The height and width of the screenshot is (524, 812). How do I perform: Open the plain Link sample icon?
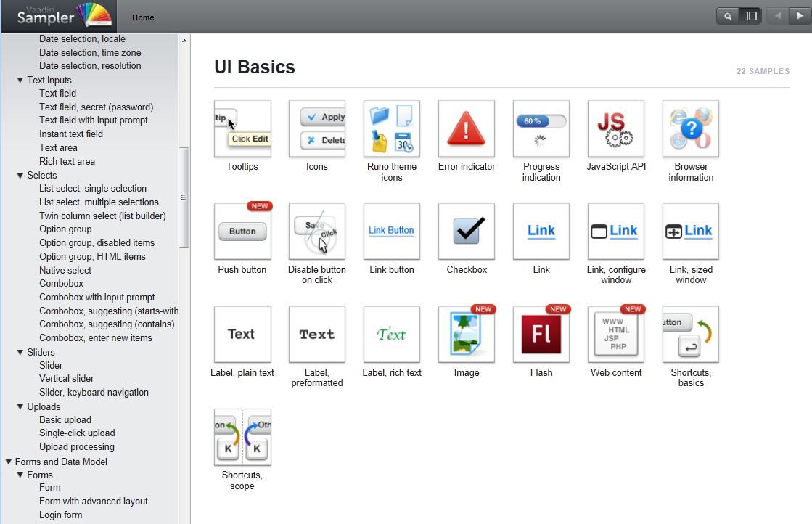[x=541, y=232]
